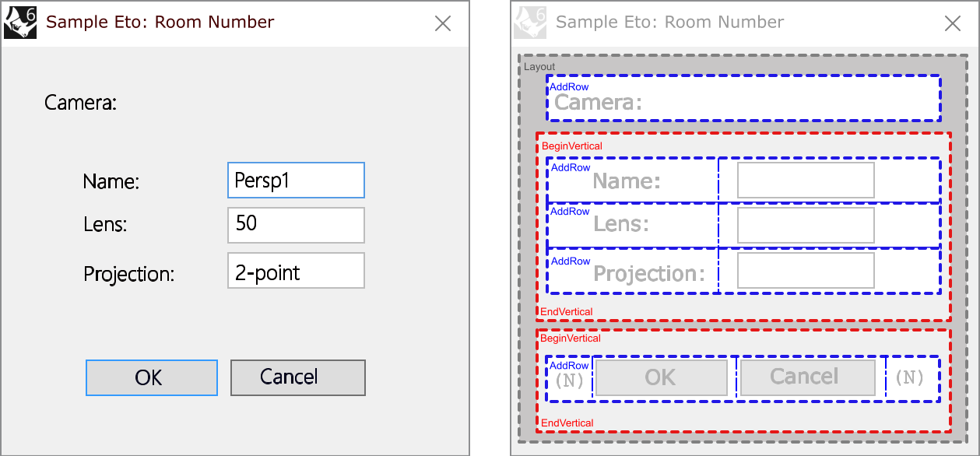Screen dimensions: 980x456
Task: Click the left dialog's title text
Action: pyautogui.click(x=160, y=22)
